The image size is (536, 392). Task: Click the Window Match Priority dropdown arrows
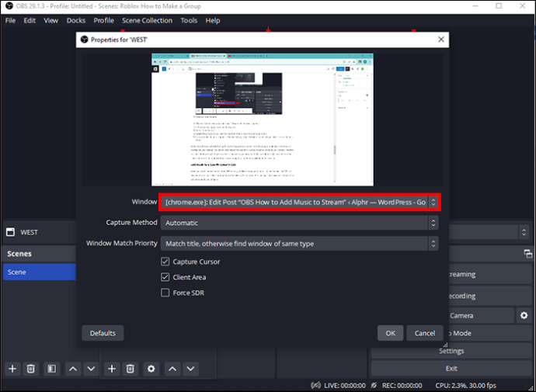(433, 244)
